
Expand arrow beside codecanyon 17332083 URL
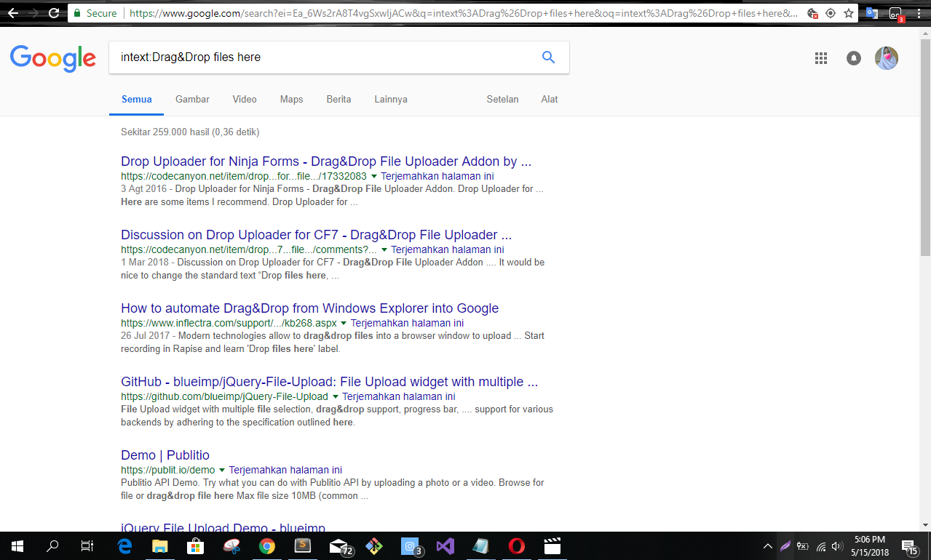(x=374, y=177)
